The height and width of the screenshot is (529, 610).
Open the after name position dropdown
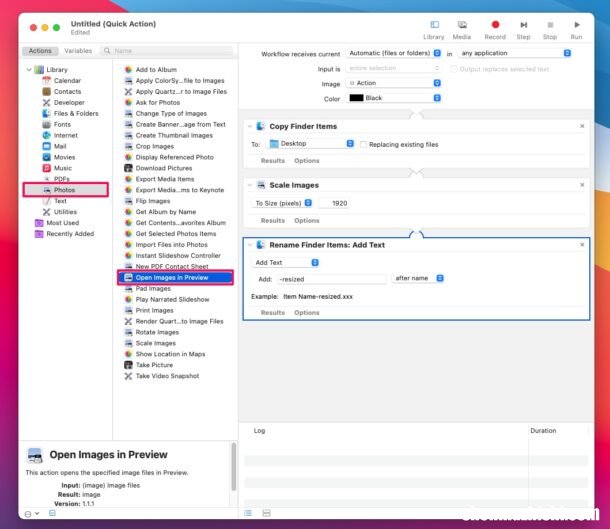pos(418,278)
